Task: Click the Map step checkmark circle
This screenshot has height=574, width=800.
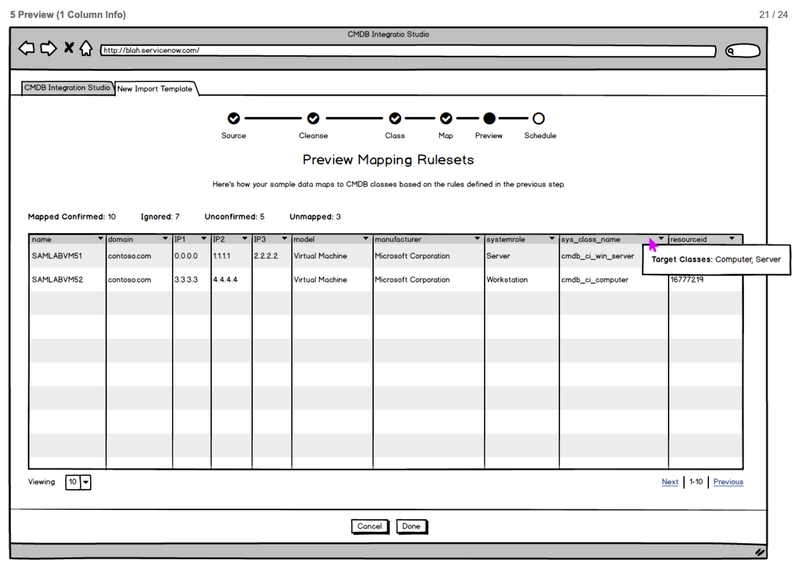Action: pyautogui.click(x=446, y=118)
